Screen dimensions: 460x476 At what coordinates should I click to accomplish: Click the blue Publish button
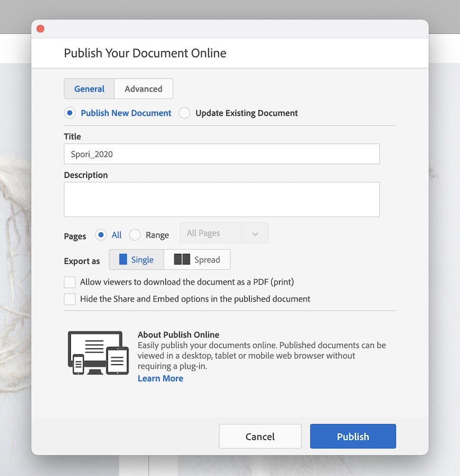[353, 436]
